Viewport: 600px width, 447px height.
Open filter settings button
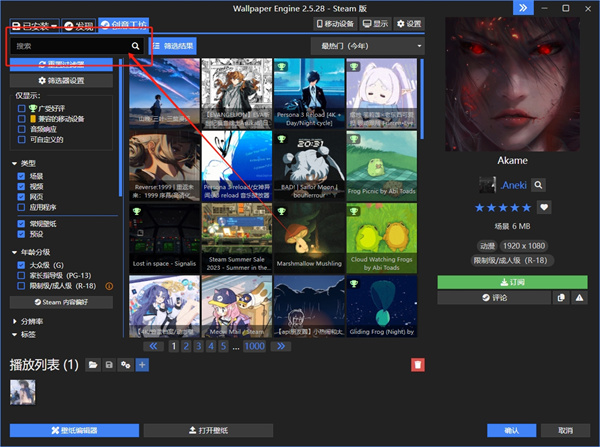(61, 80)
